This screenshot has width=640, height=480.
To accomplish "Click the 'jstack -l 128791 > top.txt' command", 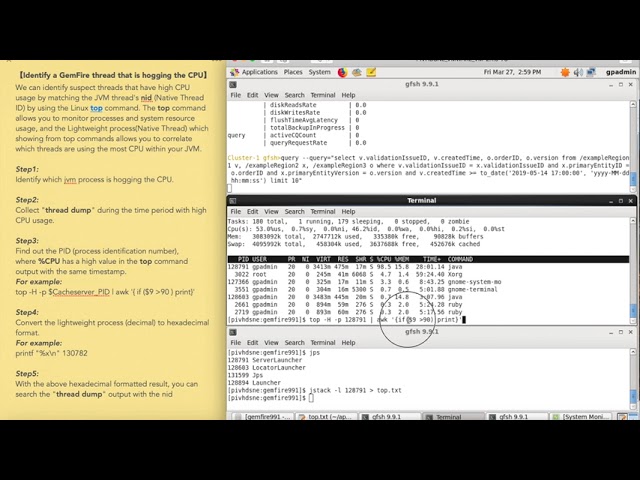I will (x=355, y=391).
